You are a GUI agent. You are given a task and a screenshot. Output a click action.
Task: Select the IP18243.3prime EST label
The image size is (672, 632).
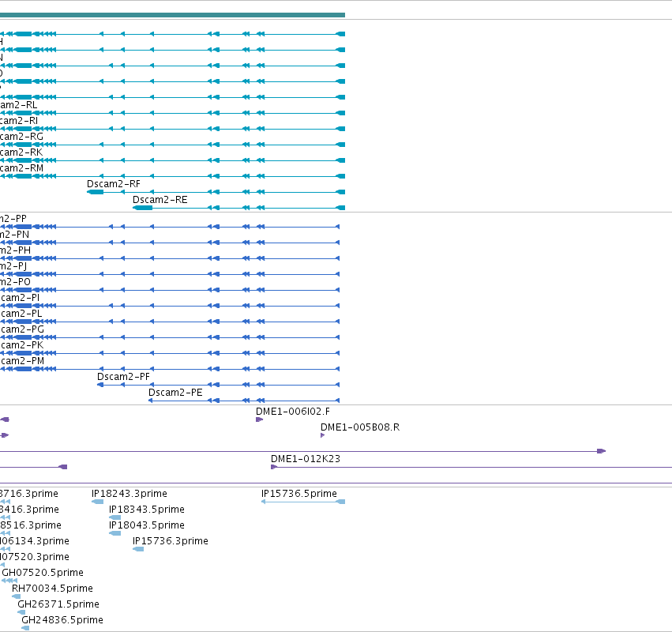[130, 494]
